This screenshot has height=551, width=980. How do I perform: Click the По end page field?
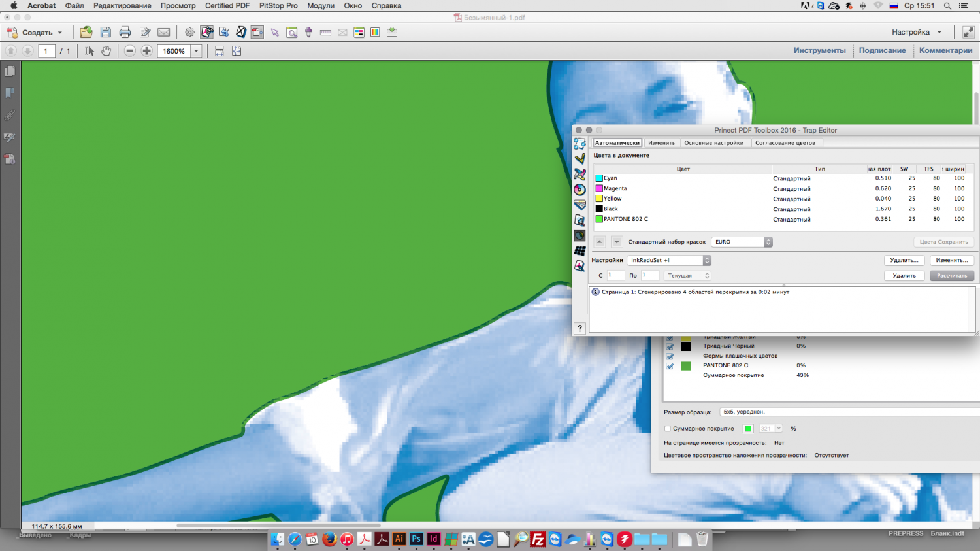tap(649, 276)
